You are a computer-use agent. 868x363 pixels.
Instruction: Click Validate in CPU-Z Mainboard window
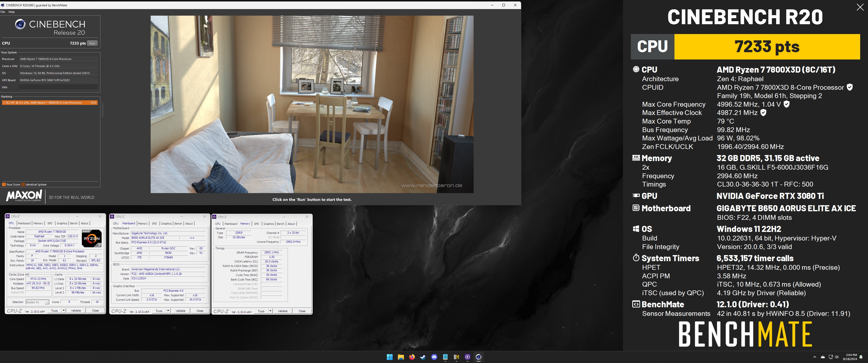coord(181,311)
